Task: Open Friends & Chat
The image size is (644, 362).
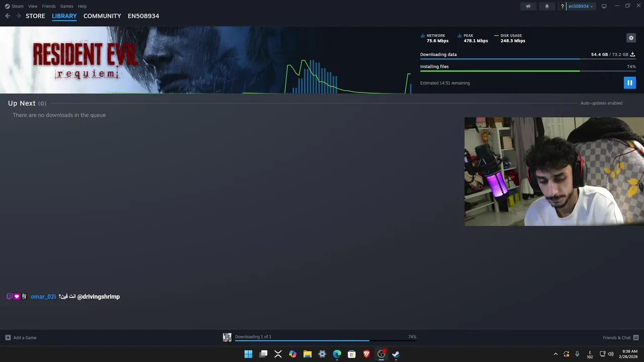Action: tap(620, 337)
